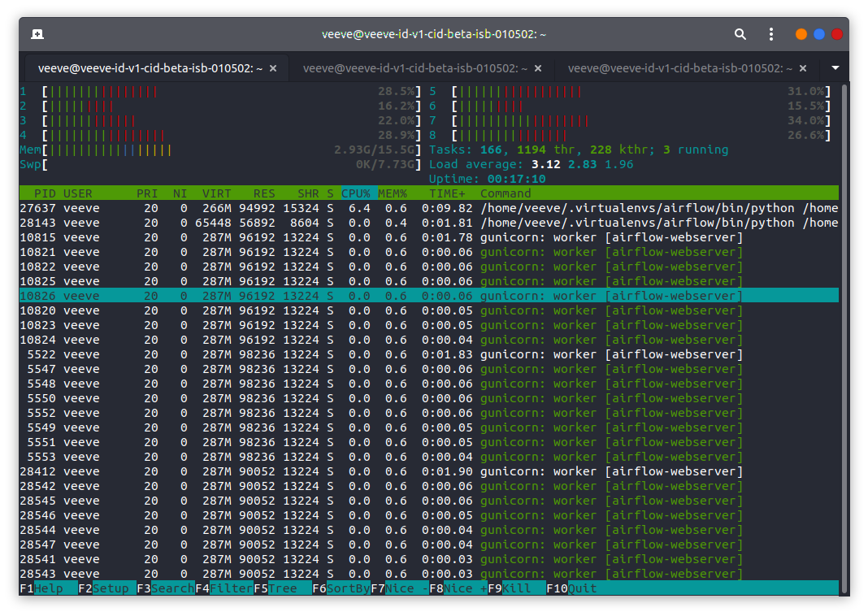Select process row with PID 10815
This screenshot has height=616, width=868.
(x=429, y=237)
